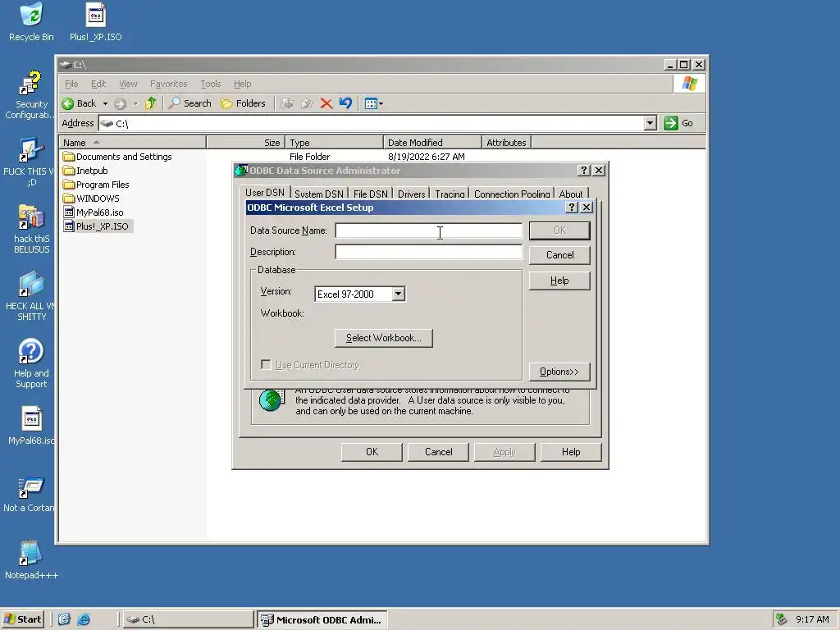This screenshot has width=840, height=630.
Task: Open the View menu
Action: [128, 84]
